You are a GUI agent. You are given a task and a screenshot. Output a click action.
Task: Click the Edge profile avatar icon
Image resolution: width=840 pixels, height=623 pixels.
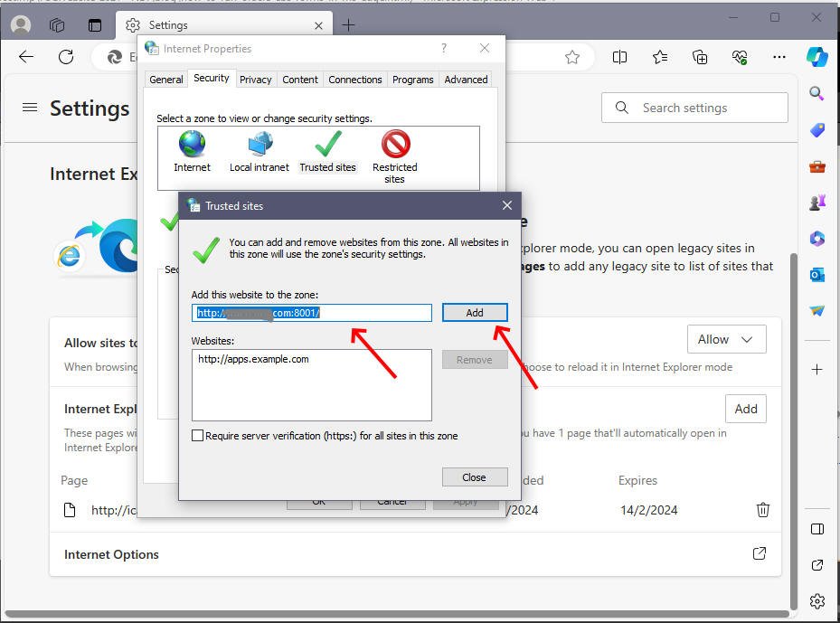(21, 24)
